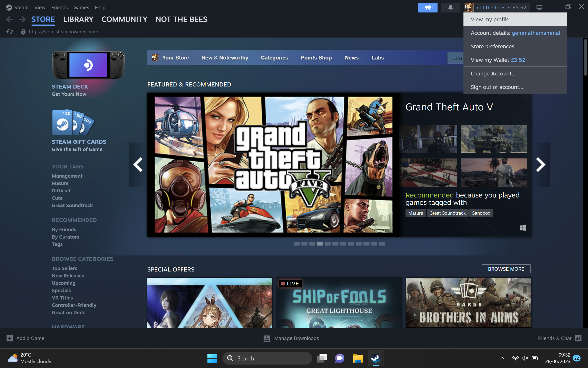Go forward with the right arrow icon

[22, 19]
